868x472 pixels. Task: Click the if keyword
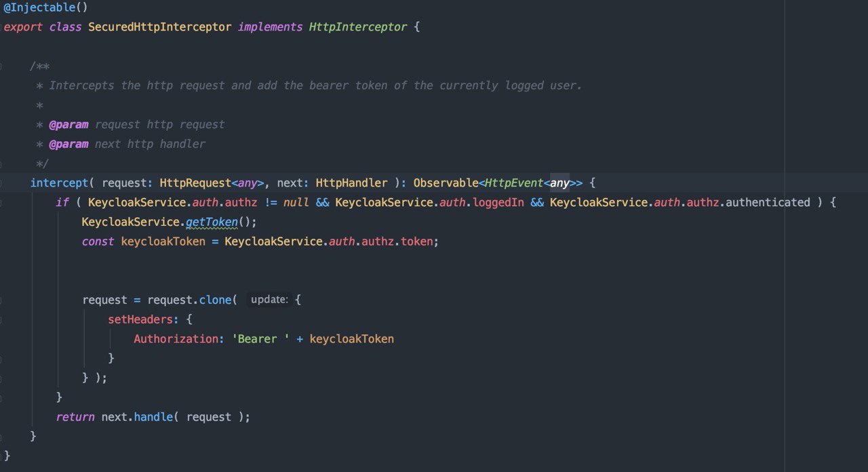tap(62, 202)
